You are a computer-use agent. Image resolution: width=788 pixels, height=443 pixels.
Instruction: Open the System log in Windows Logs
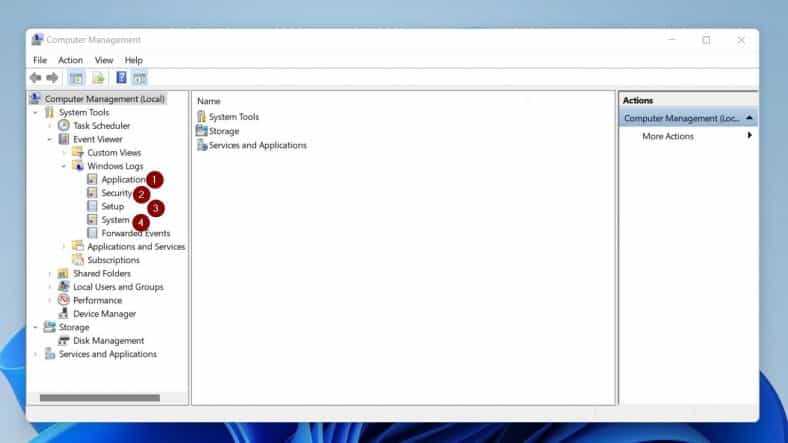115,220
